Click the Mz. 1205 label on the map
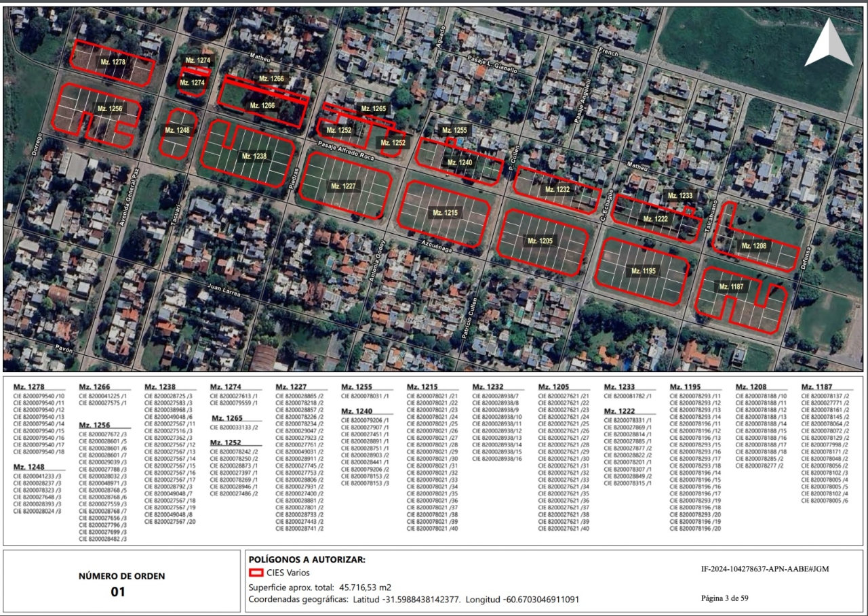This screenshot has height=616, width=868. (540, 241)
